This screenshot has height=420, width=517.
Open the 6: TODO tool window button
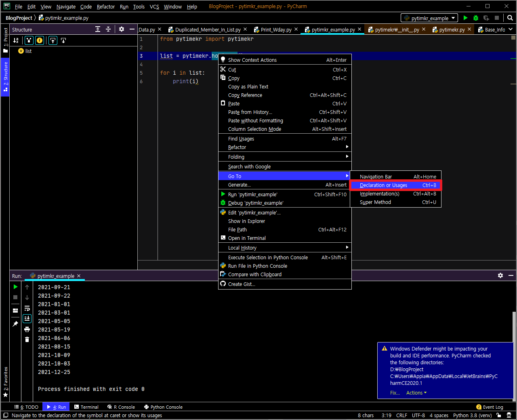pyautogui.click(x=26, y=407)
